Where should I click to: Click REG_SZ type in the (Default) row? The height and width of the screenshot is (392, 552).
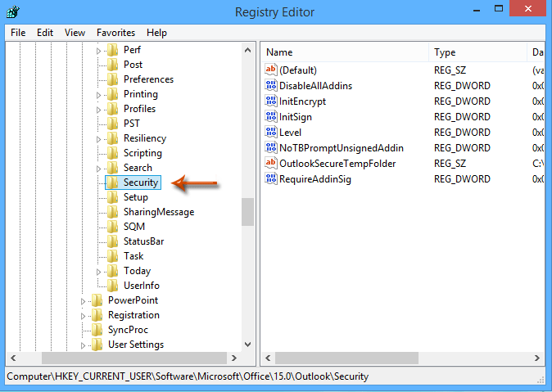point(450,70)
